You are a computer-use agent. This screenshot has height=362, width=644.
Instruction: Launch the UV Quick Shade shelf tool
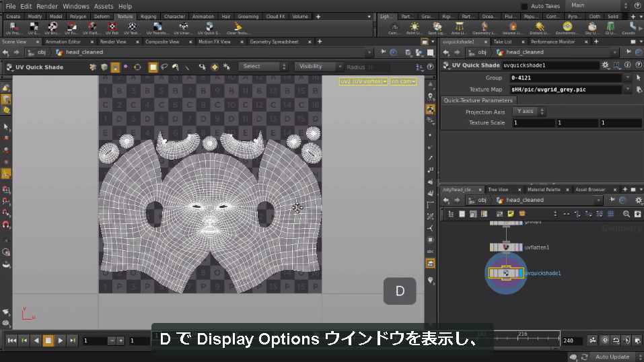point(209,28)
